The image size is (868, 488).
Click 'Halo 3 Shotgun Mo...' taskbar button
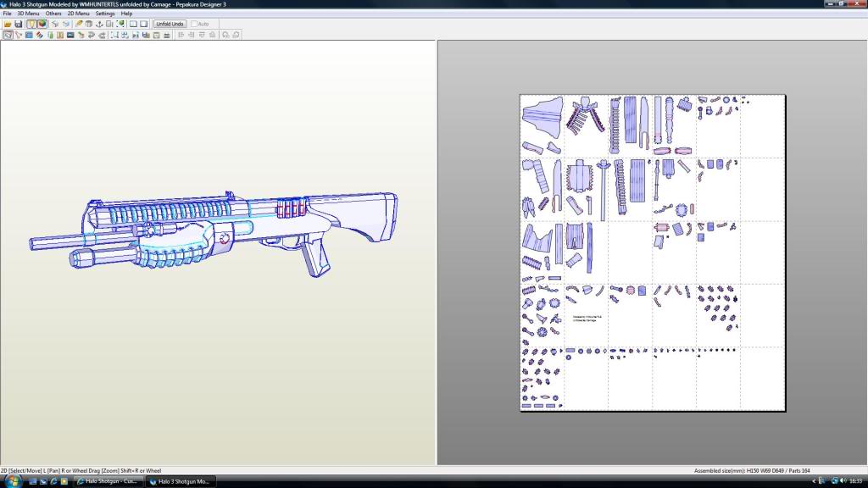click(181, 481)
